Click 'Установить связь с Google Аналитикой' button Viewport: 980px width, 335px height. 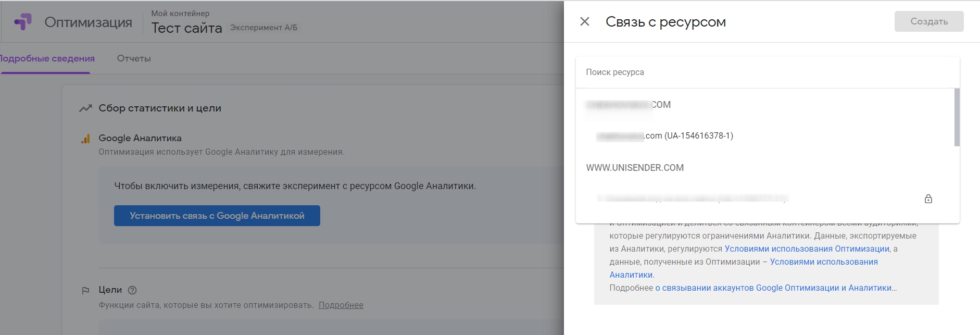(x=217, y=216)
